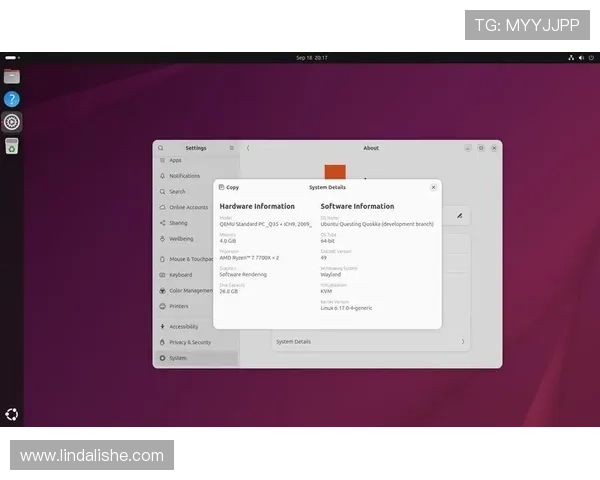
Task: Click the date and time in top bar
Action: [311, 57]
